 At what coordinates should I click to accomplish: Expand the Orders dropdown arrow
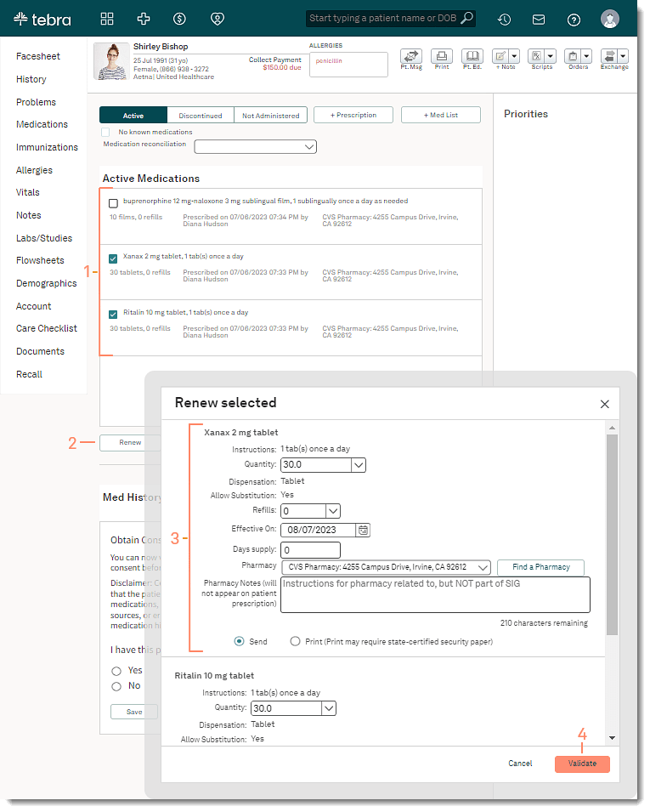coord(586,56)
